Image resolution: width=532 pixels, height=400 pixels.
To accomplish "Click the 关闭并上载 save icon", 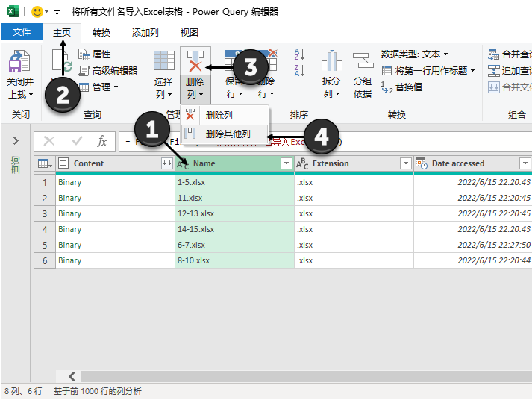I will tap(19, 61).
